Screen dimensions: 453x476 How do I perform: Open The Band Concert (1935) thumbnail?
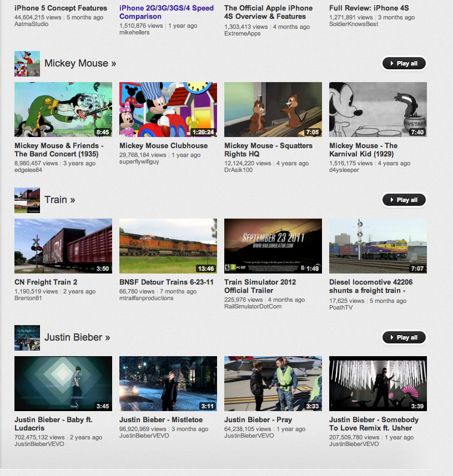pyautogui.click(x=63, y=109)
